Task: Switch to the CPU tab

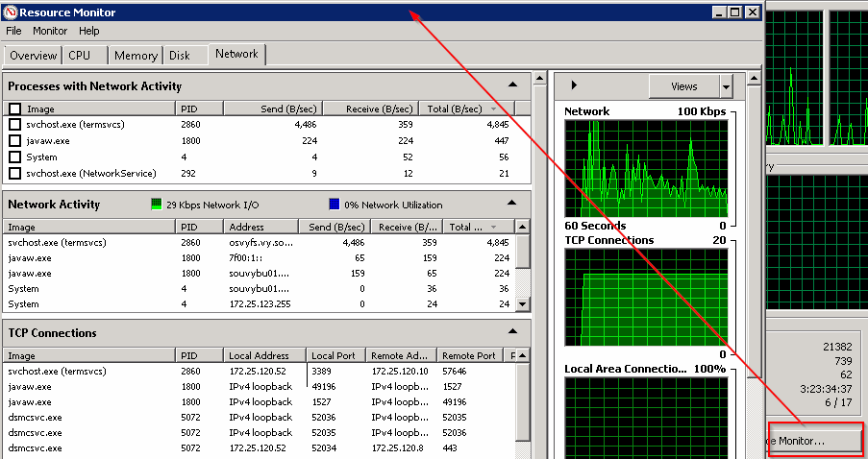Action: click(x=79, y=56)
